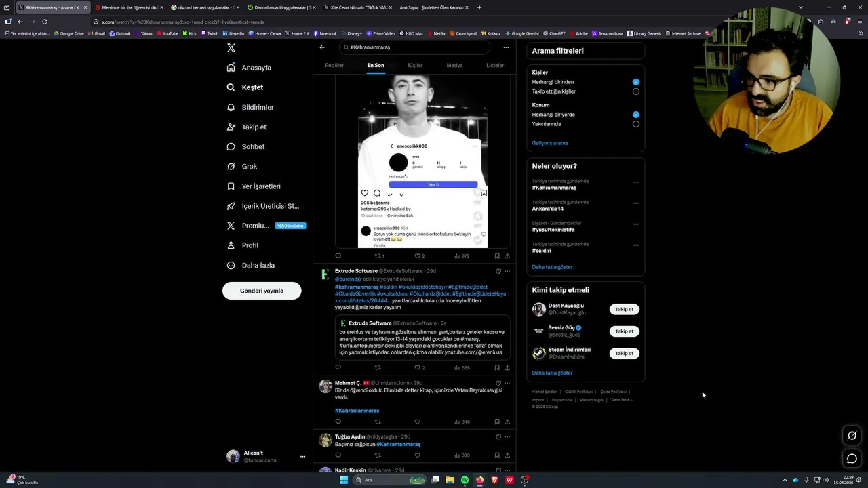Follow Sessiz Güç with Takip et
This screenshot has width=868, height=488.
pyautogui.click(x=624, y=331)
